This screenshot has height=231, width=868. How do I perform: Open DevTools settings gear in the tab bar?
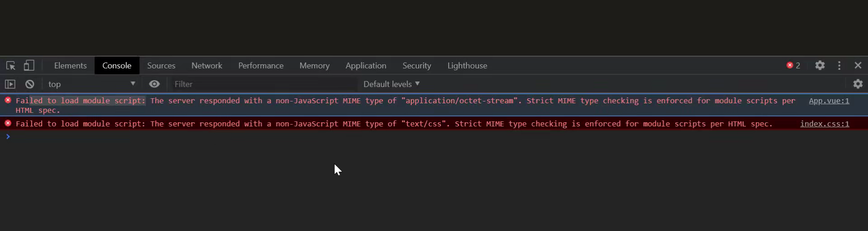820,66
